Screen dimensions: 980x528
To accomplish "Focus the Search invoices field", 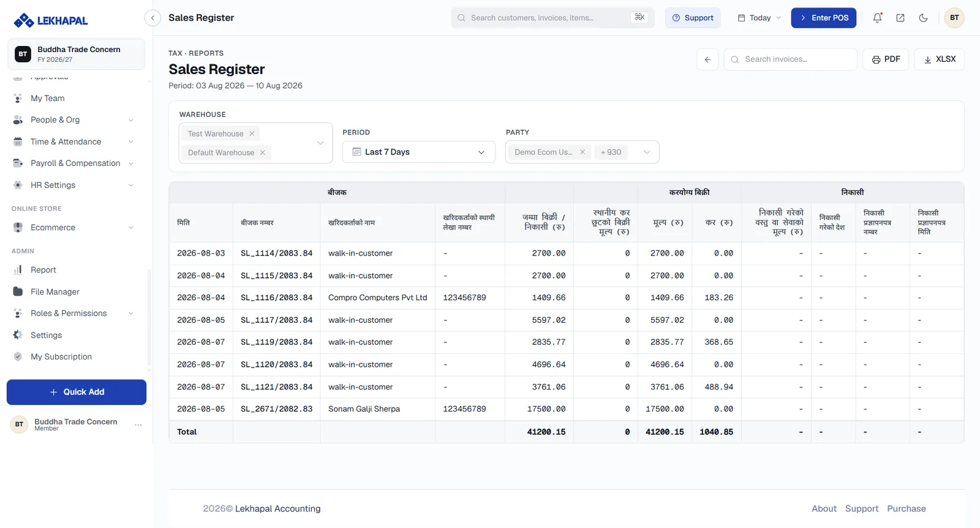I will tap(791, 59).
